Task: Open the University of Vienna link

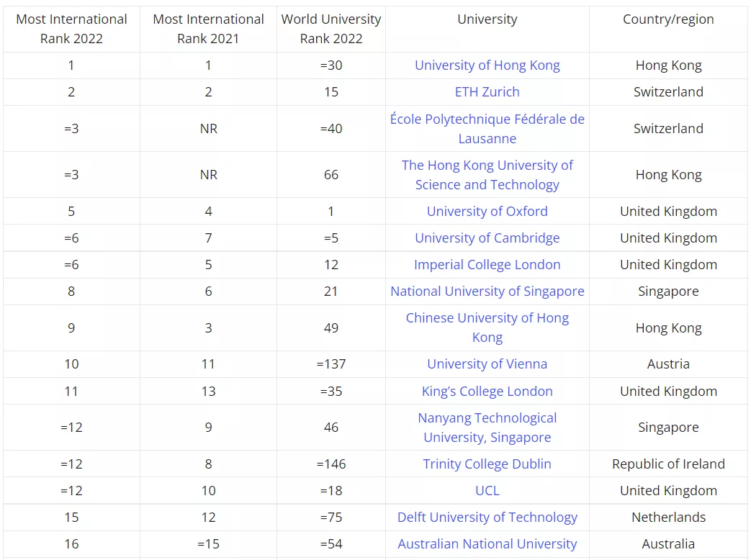Action: [x=487, y=363]
